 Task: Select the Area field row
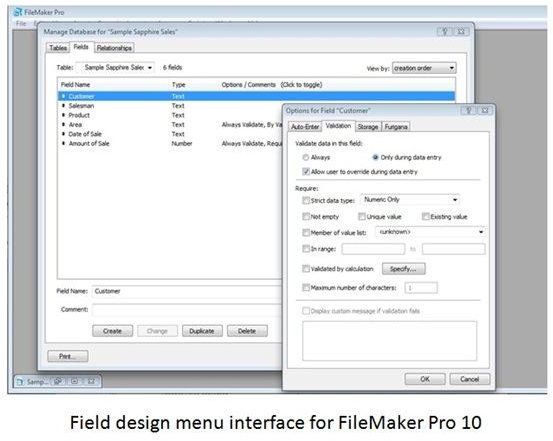171,125
